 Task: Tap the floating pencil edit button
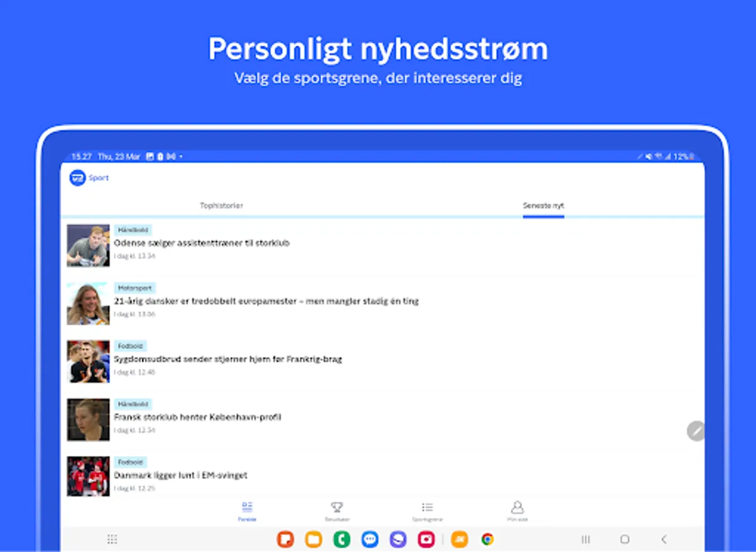[696, 431]
